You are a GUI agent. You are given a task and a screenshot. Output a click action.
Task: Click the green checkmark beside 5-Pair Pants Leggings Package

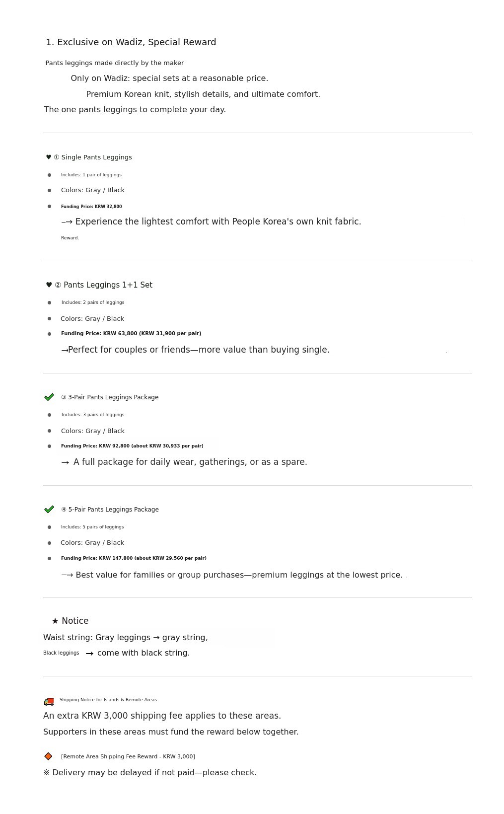click(x=49, y=510)
